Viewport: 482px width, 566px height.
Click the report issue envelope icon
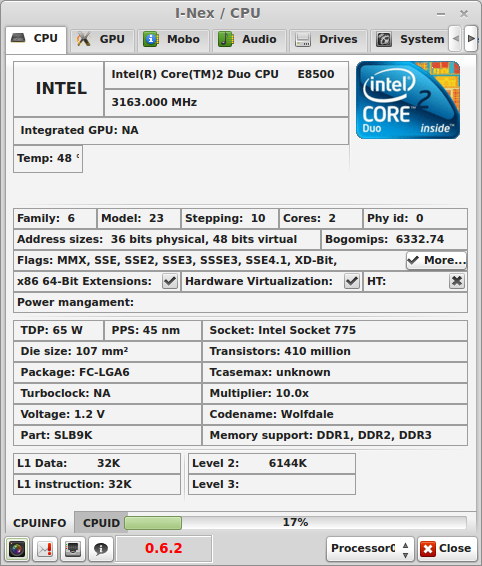(45, 549)
